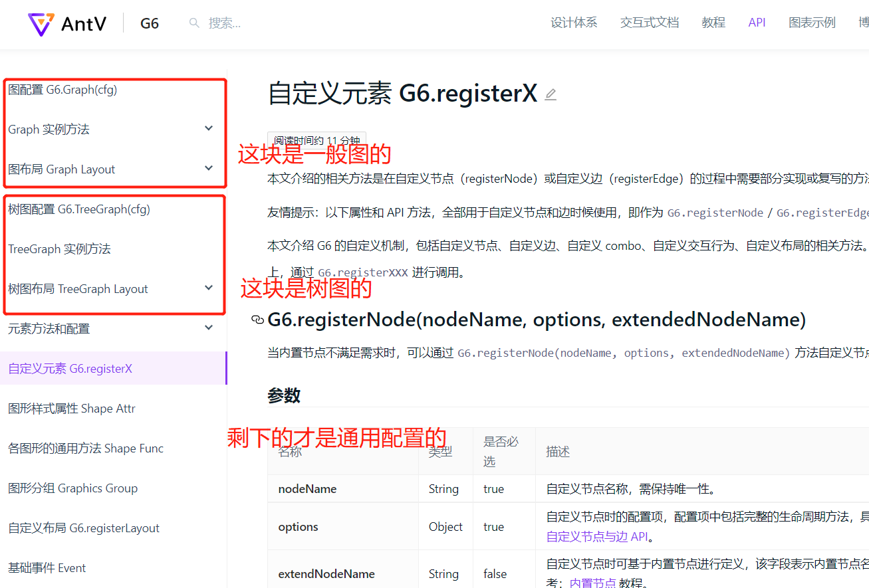Open 图形样式属性 Shape Attr sidebar item
Screen dimensions: 869x588
point(72,409)
